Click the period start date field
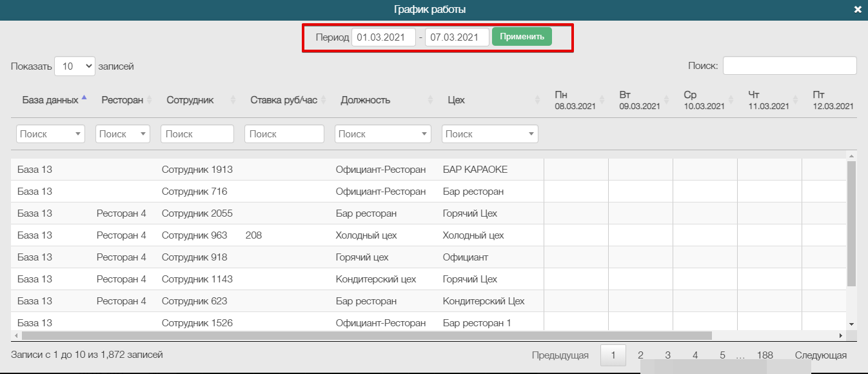Image resolution: width=868 pixels, height=374 pixels. (x=384, y=37)
